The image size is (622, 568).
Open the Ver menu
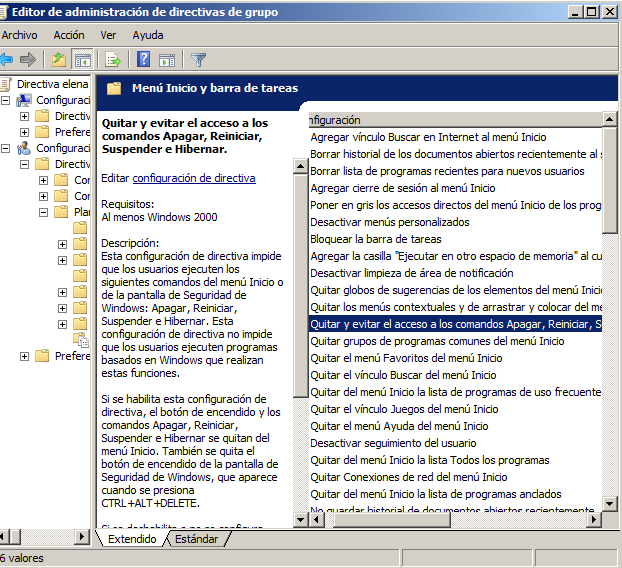pyautogui.click(x=108, y=35)
